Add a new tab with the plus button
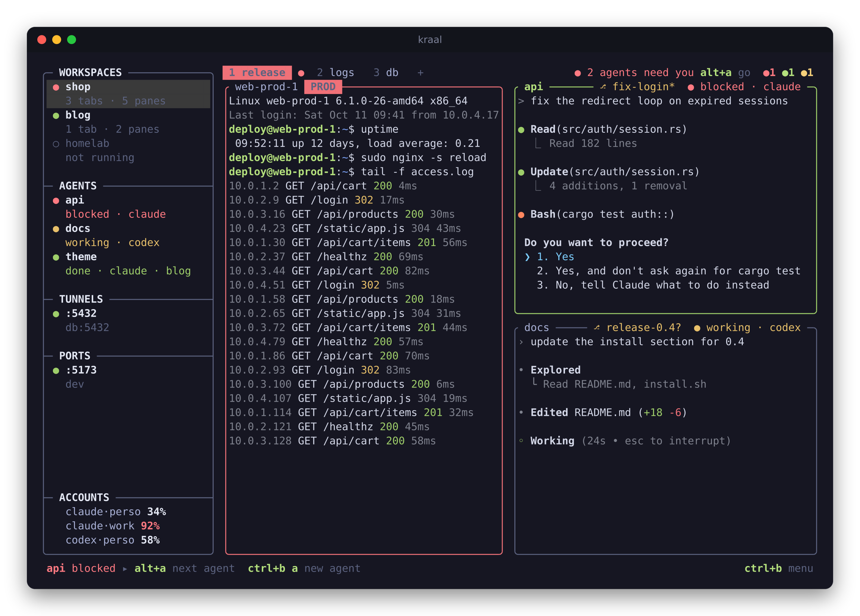 tap(421, 72)
